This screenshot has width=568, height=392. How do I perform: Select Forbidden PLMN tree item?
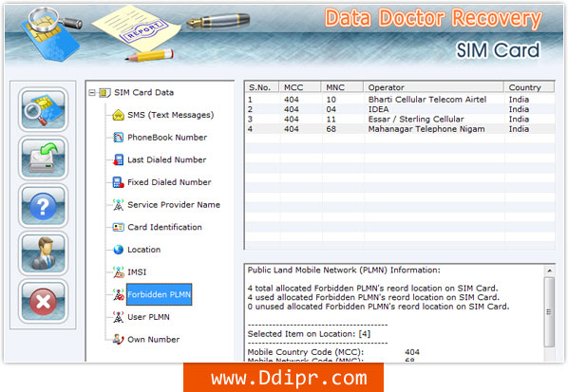tap(159, 294)
